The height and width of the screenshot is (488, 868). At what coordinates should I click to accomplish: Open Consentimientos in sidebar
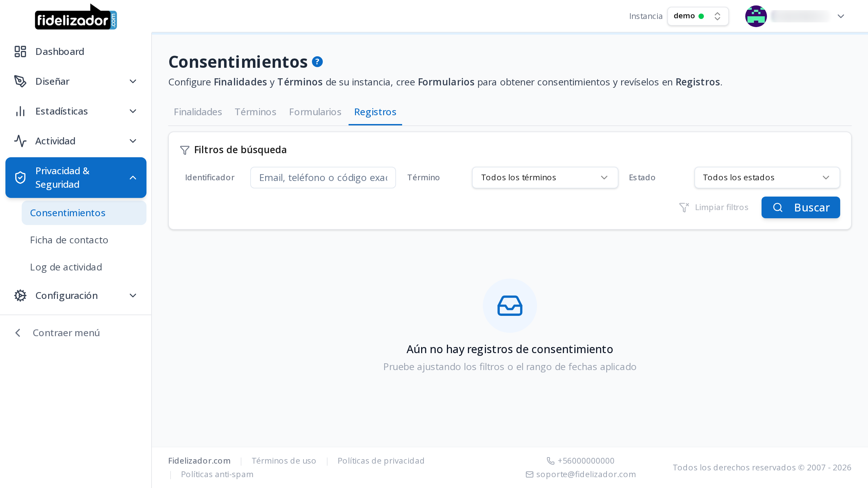click(x=84, y=213)
